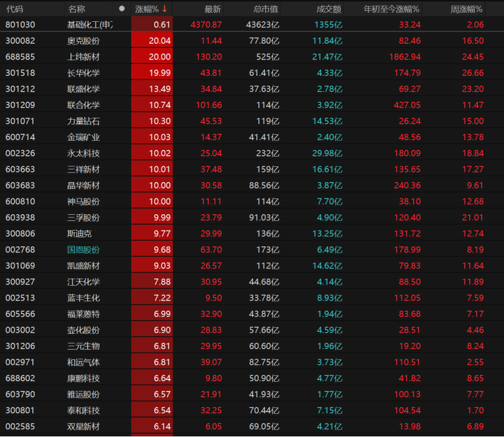Screen dimensions: 504x437
Task: Open 上纬新材 stock name
Action: click(84, 56)
